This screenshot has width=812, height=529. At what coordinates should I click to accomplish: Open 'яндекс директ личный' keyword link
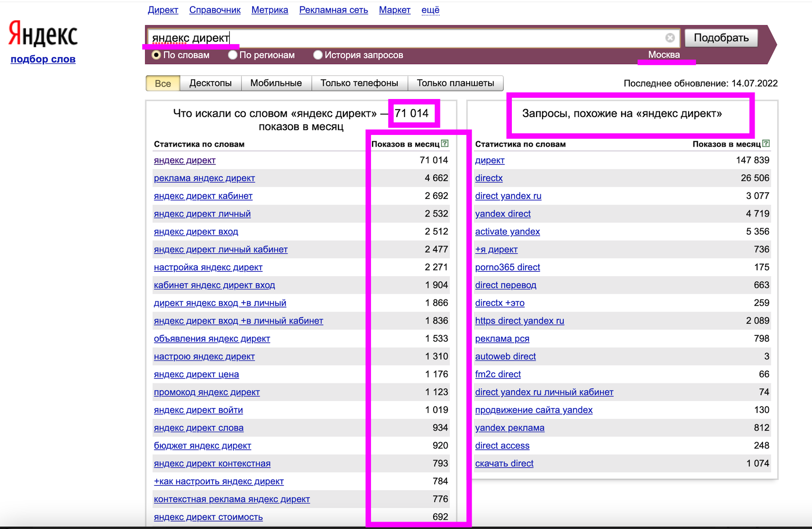[x=202, y=214]
